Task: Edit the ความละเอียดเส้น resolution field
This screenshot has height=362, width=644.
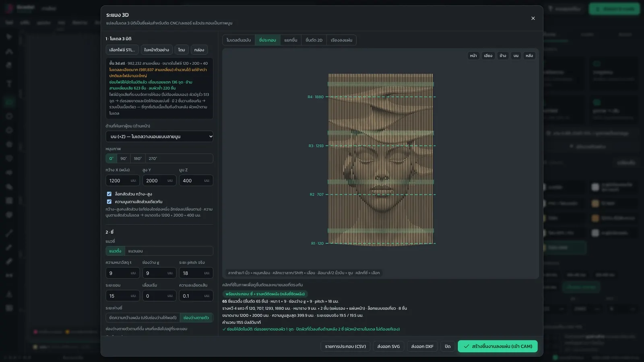Action: coord(196,296)
